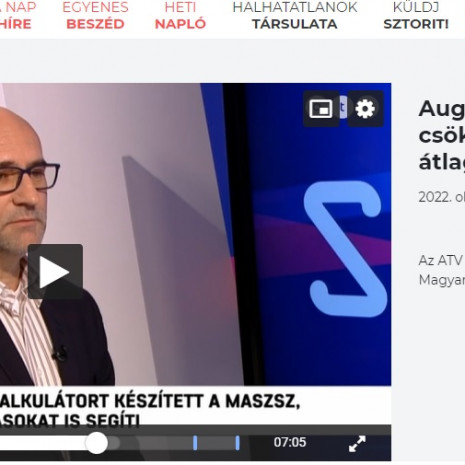Select HALHATATLANOK TÁRSULATA in the navigation
Image resolution: width=465 pixels, height=465 pixels.
(x=295, y=16)
